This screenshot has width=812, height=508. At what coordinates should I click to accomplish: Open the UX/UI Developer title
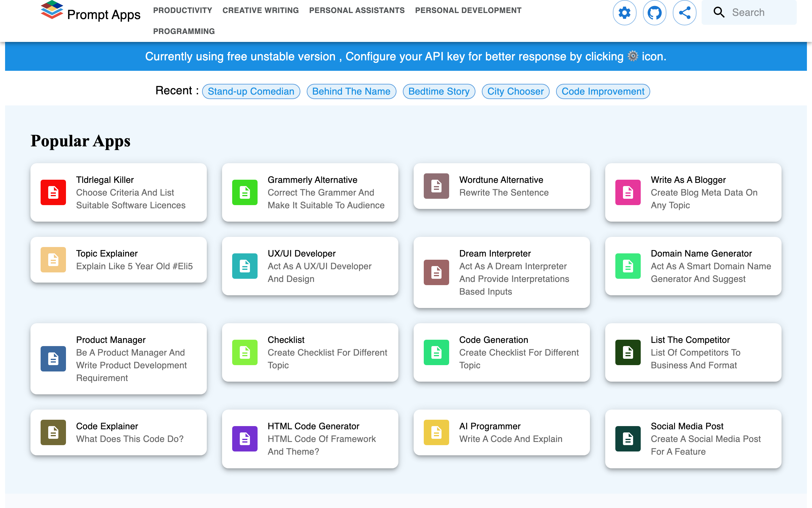tap(301, 253)
